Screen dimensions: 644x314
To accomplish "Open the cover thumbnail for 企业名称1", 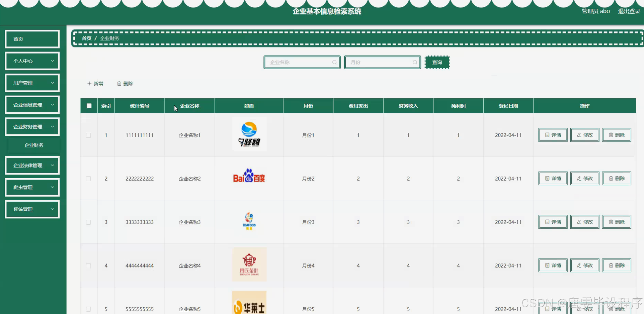I will 249,134.
